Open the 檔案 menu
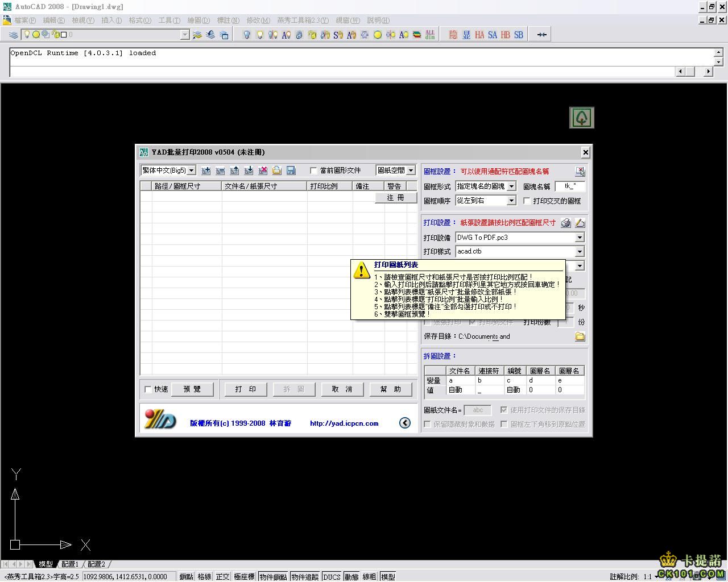 click(x=25, y=20)
